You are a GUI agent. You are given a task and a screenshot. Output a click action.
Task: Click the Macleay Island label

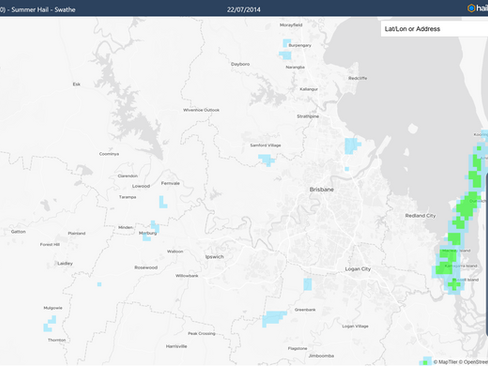(x=456, y=250)
